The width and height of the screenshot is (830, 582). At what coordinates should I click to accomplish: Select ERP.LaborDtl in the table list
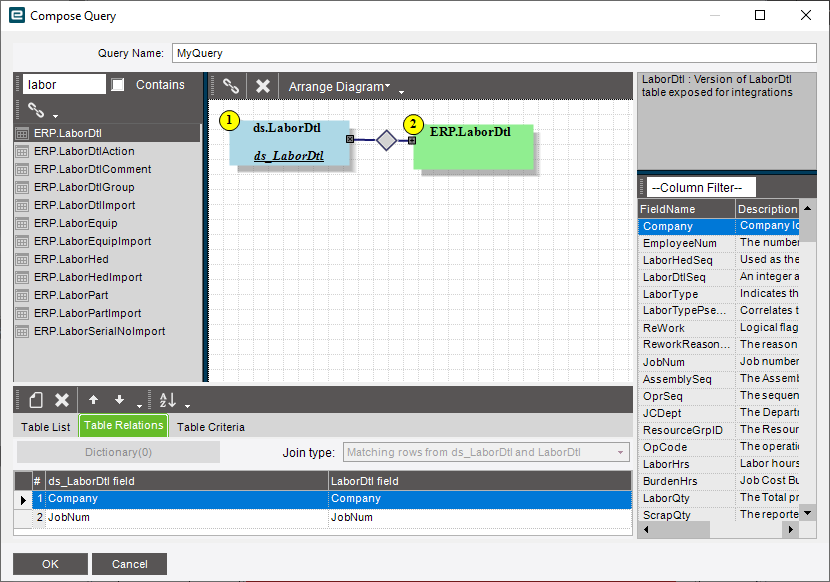(x=107, y=133)
